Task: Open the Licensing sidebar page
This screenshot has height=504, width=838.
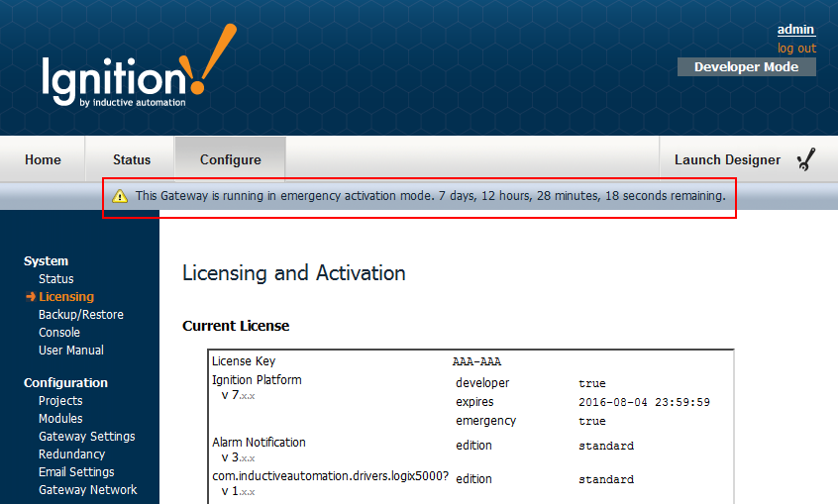Action: pos(66,297)
